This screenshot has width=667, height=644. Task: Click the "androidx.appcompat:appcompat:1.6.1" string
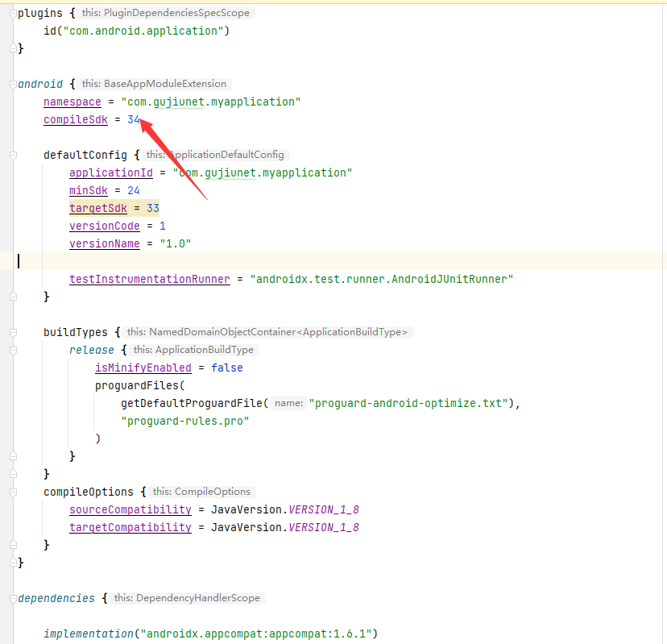coord(255,634)
